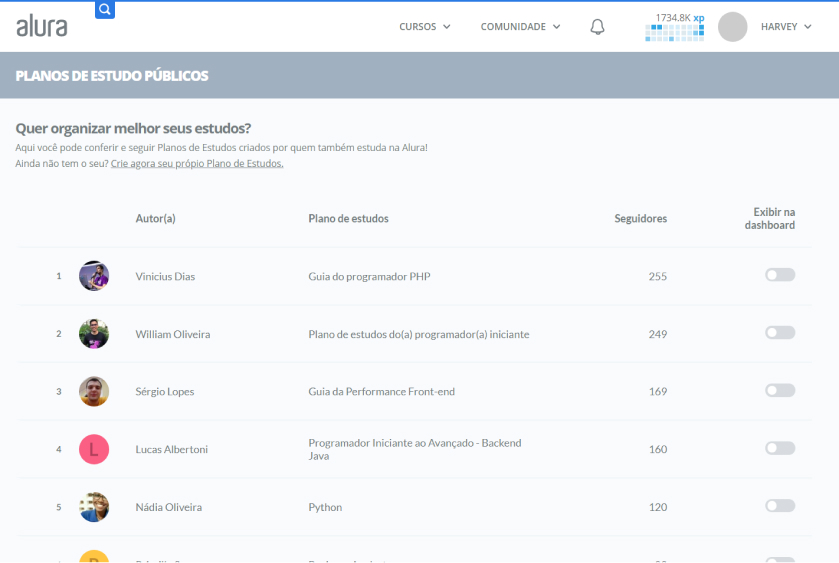Click Lucas Albertoni's pink L avatar
839x563 pixels.
pos(94,449)
